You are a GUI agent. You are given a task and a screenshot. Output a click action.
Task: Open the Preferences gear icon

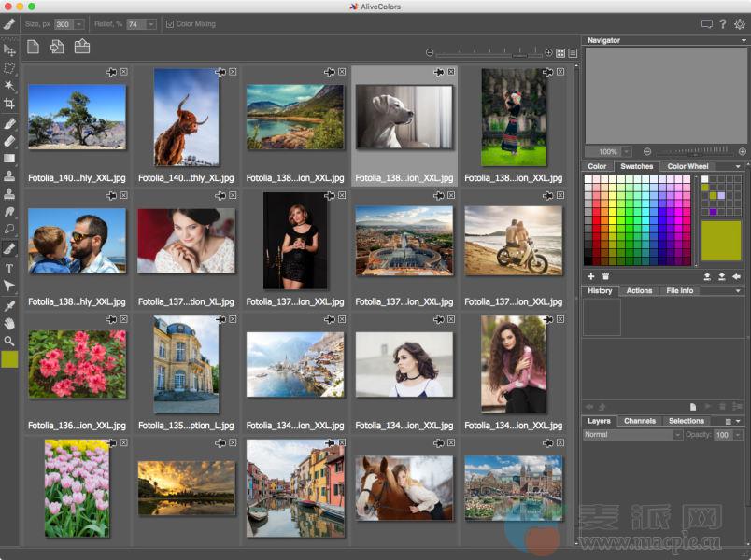click(x=740, y=24)
